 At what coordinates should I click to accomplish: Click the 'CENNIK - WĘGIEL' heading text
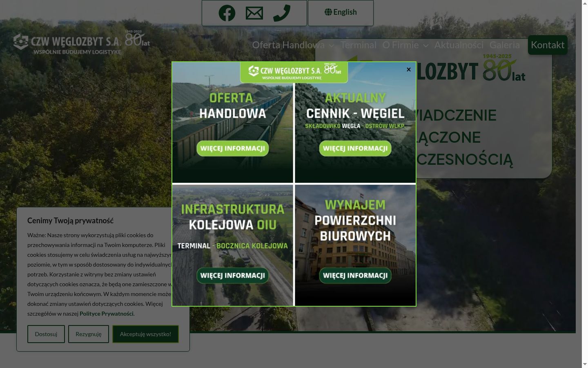pos(355,114)
